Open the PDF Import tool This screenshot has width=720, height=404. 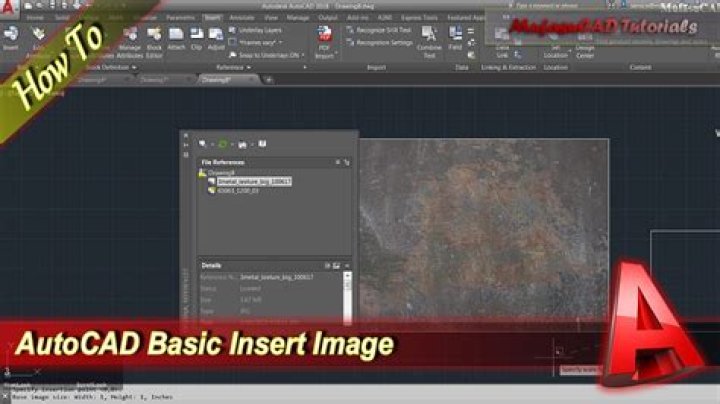pos(325,43)
